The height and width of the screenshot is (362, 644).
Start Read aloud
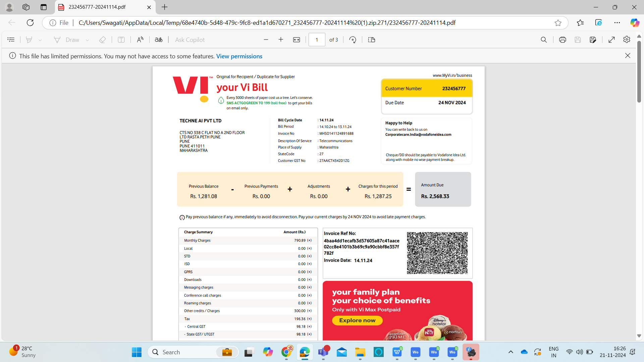coord(140,40)
